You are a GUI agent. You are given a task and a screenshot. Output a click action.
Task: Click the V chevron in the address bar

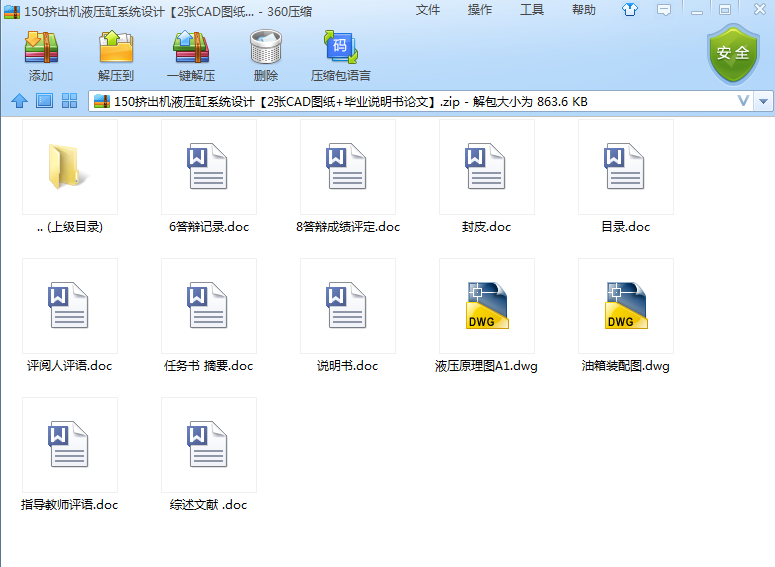click(x=743, y=101)
